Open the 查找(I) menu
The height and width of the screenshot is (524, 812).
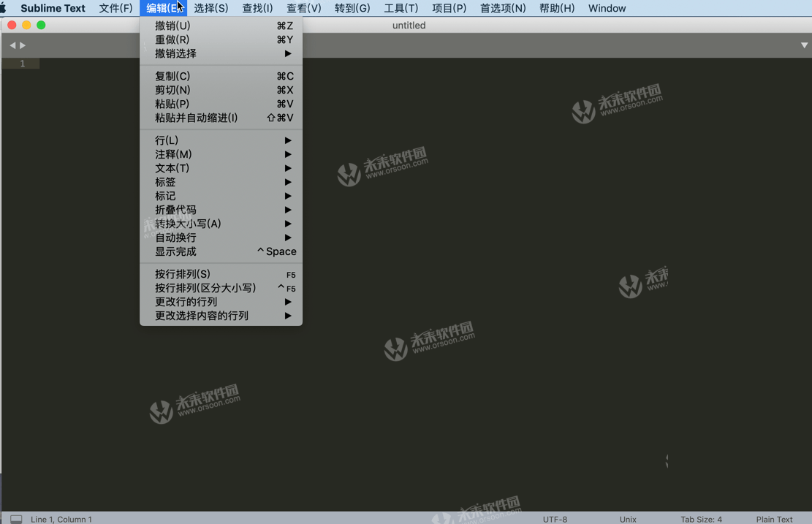point(257,8)
